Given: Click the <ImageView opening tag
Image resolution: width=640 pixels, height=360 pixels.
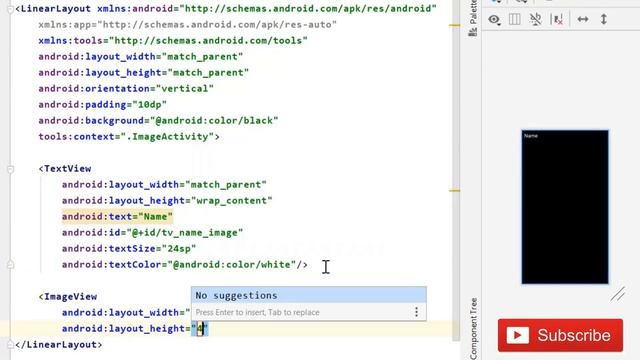Looking at the screenshot, I should tap(68, 297).
